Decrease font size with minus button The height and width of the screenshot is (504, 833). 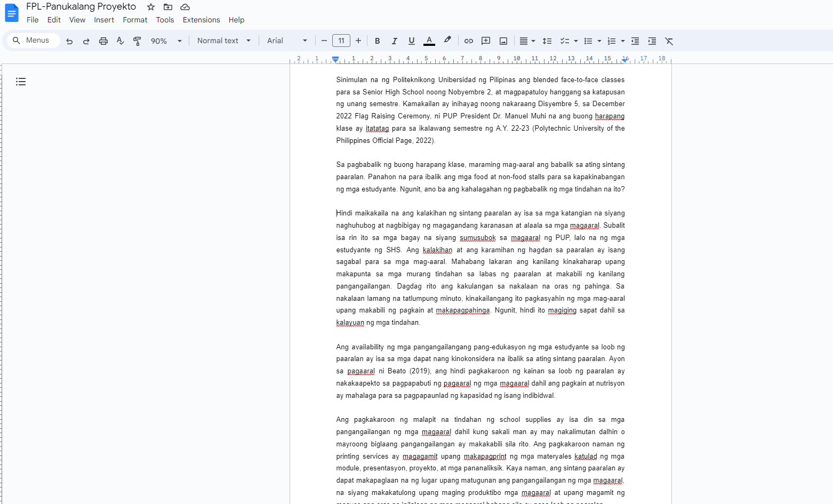[324, 41]
